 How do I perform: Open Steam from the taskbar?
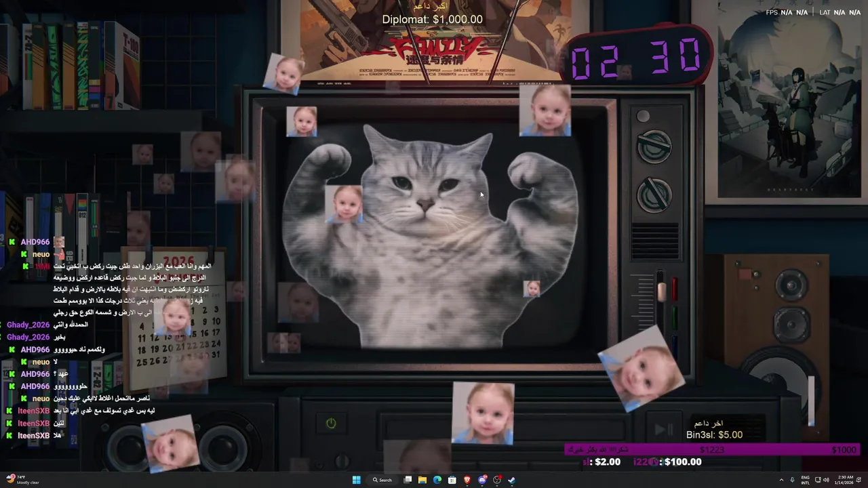tap(512, 480)
